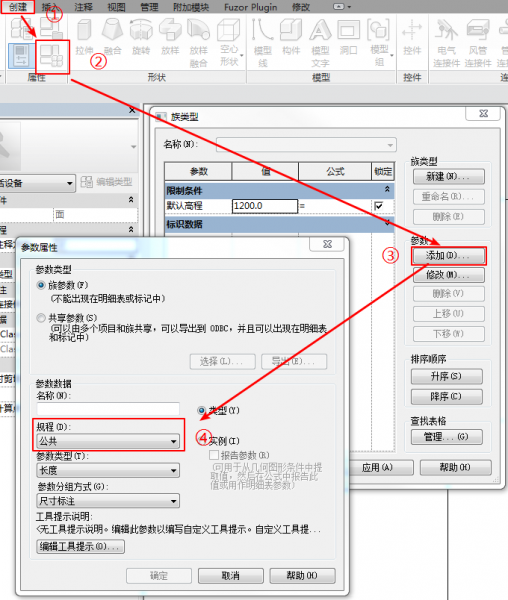
Task: Open the 参数分组方式 dropdown showing 尺寸标注
Action: tap(108, 501)
